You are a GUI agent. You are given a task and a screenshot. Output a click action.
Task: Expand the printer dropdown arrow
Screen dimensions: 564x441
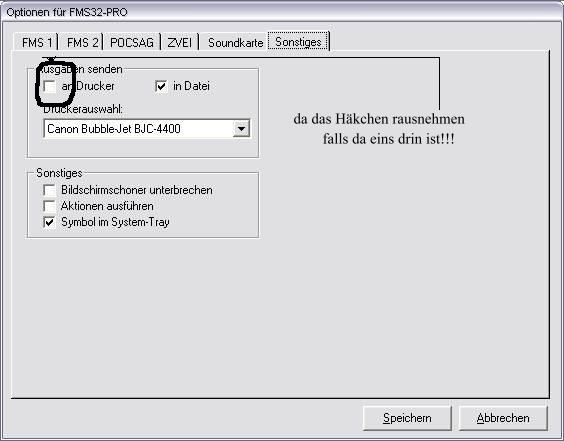tap(241, 129)
